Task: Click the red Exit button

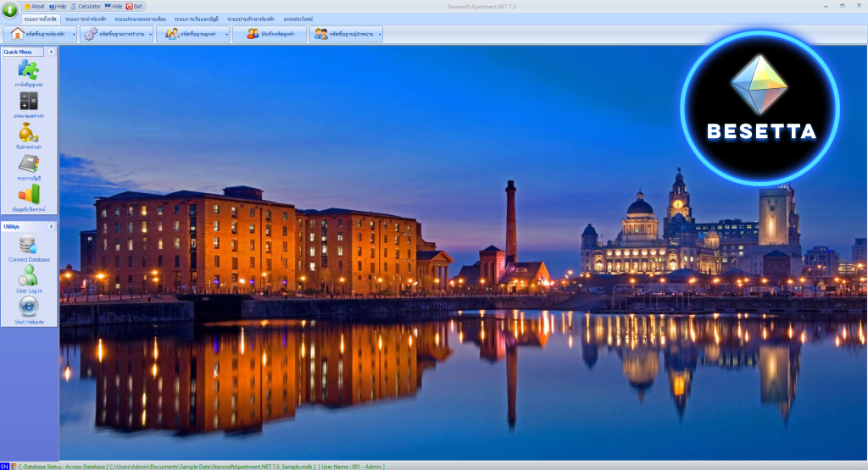Action: [134, 6]
